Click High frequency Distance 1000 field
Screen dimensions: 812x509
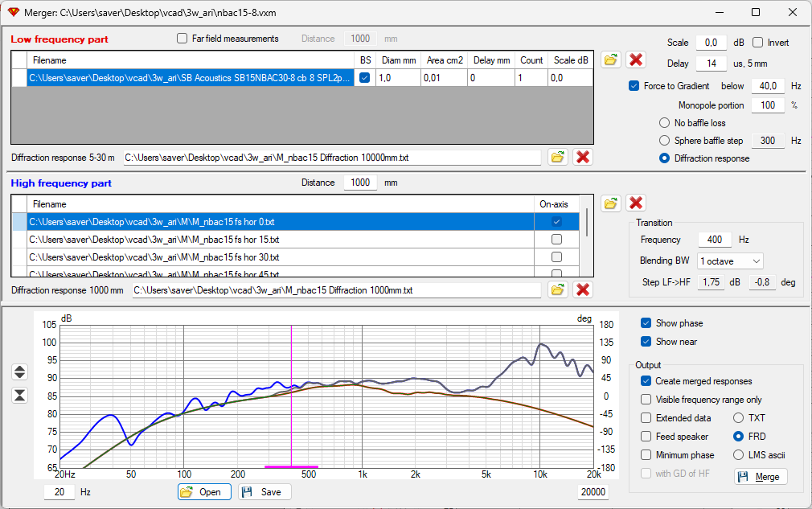click(360, 183)
